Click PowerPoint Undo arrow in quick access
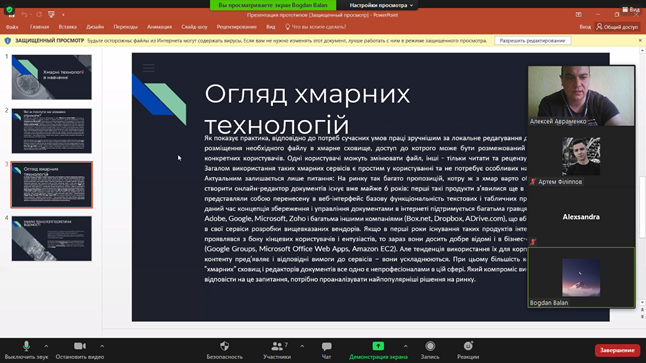The width and height of the screenshot is (646, 363). pyautogui.click(x=24, y=15)
